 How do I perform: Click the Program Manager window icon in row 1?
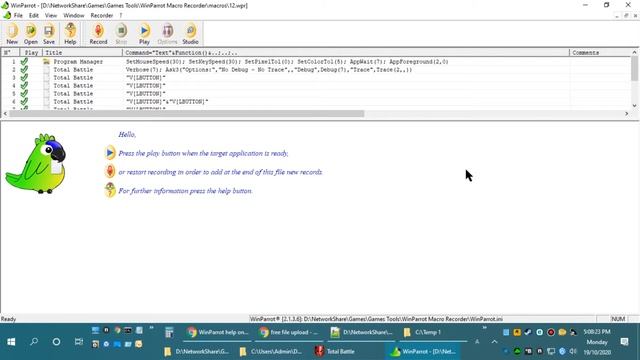pos(47,62)
